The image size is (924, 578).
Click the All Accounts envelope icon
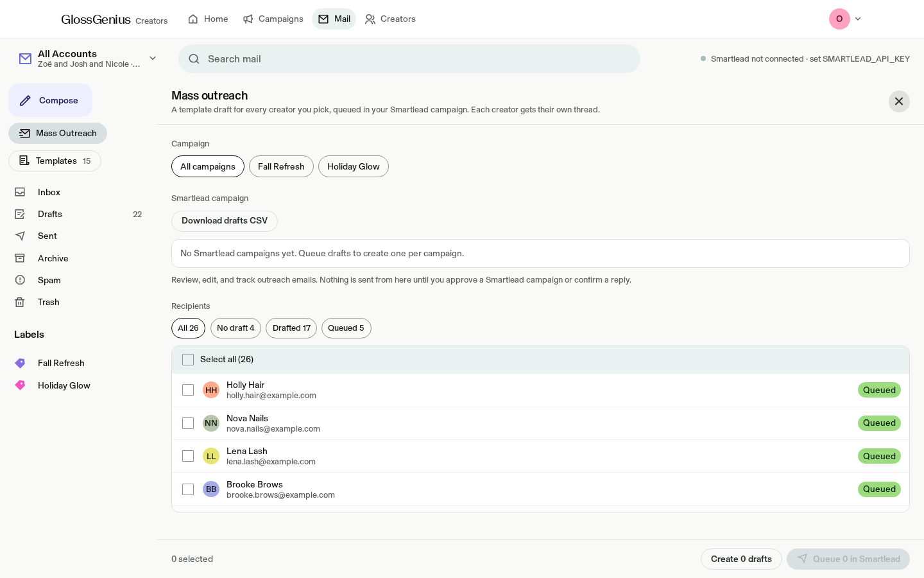click(25, 58)
